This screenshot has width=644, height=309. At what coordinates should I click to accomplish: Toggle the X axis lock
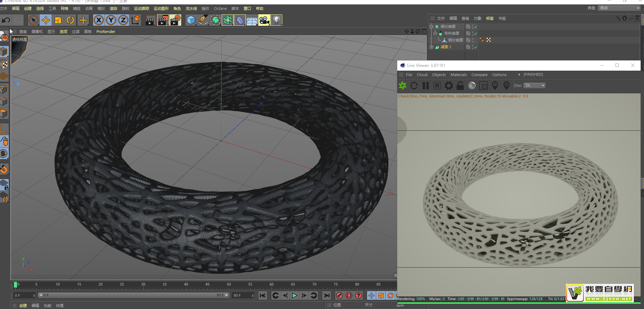point(98,20)
